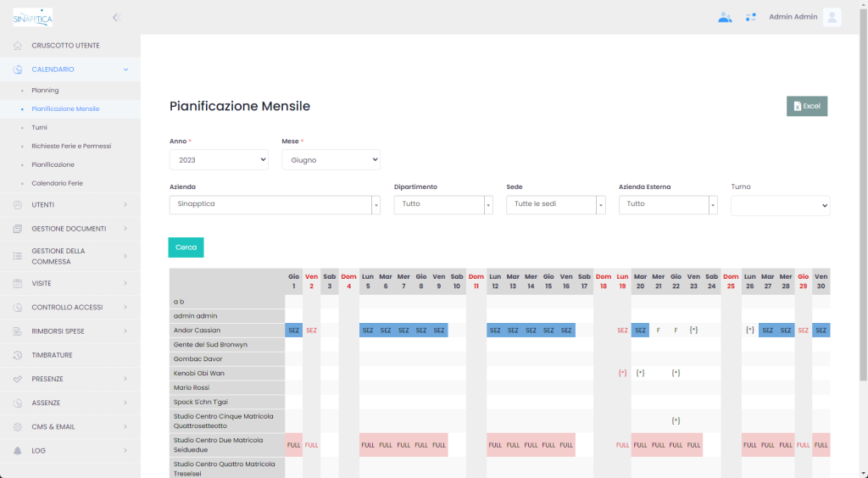Open the Anno year dropdown
The height and width of the screenshot is (478, 868).
point(219,159)
